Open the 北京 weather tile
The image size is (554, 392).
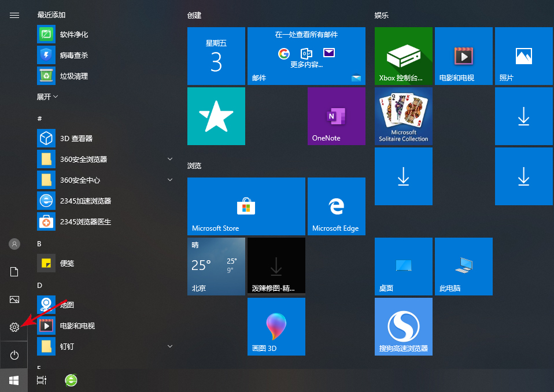(x=216, y=267)
